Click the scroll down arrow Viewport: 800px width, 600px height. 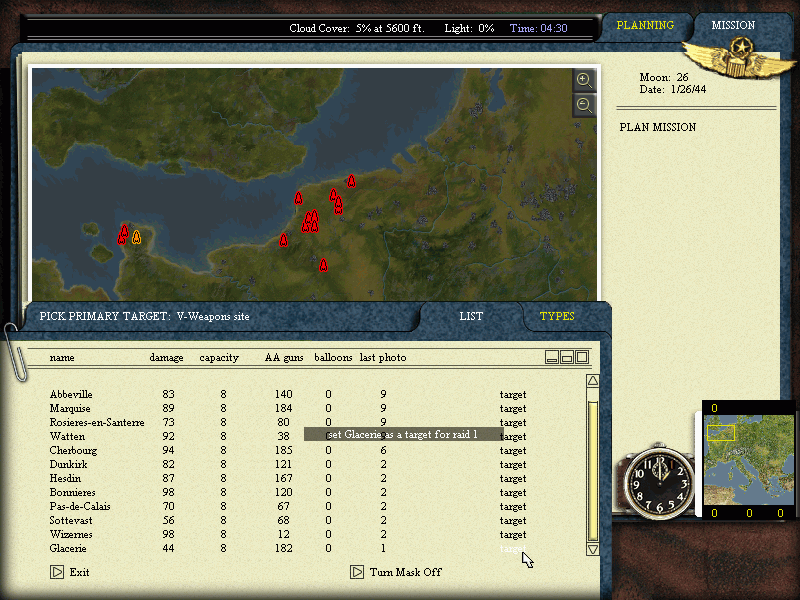pyautogui.click(x=592, y=549)
